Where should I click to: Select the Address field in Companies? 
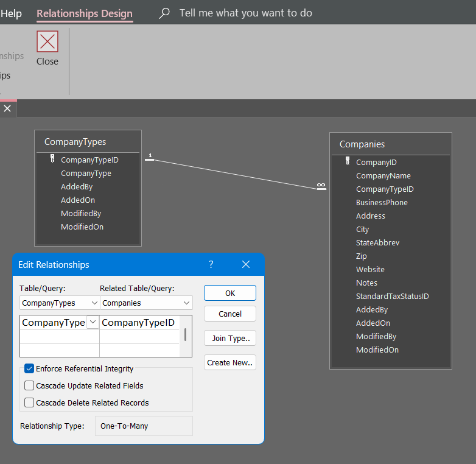click(371, 216)
